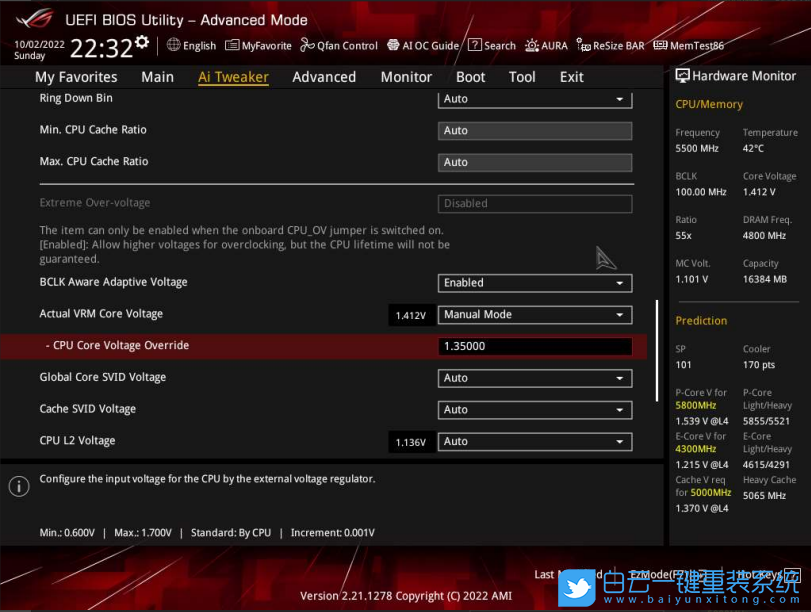
Task: Edit the CPU Core Voltage Override value
Action: (x=534, y=345)
